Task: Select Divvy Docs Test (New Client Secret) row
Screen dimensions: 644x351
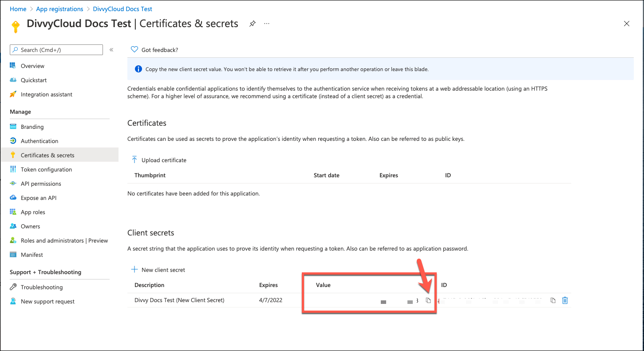Action: (349, 300)
